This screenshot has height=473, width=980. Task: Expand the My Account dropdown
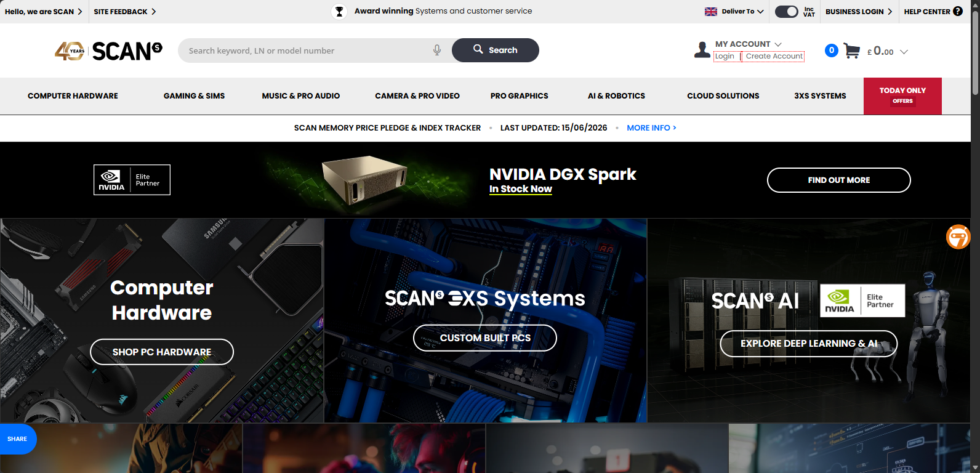[x=749, y=44]
